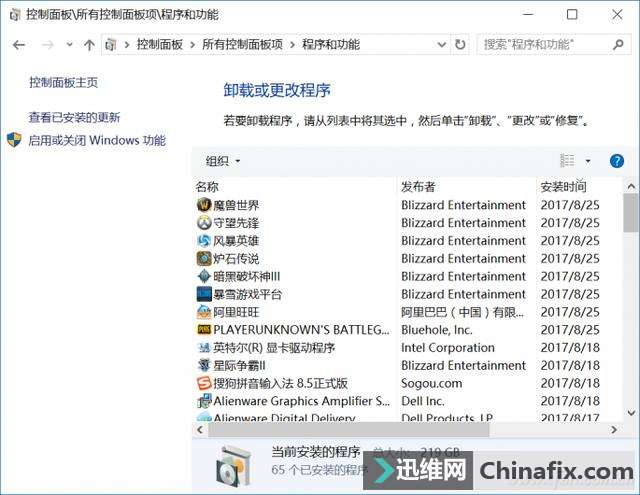This screenshot has width=640, height=495.
Task: Click the PLAYERUNKNOWN'S BATTLEGROUNDS icon
Action: coord(204,330)
